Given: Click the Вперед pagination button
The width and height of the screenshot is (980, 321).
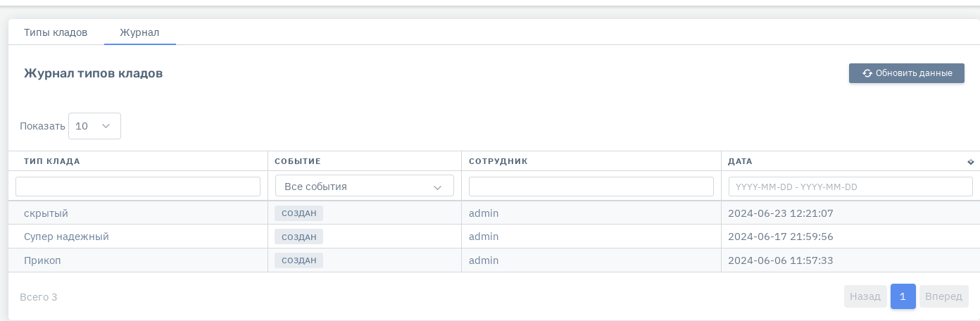Looking at the screenshot, I should 943,296.
